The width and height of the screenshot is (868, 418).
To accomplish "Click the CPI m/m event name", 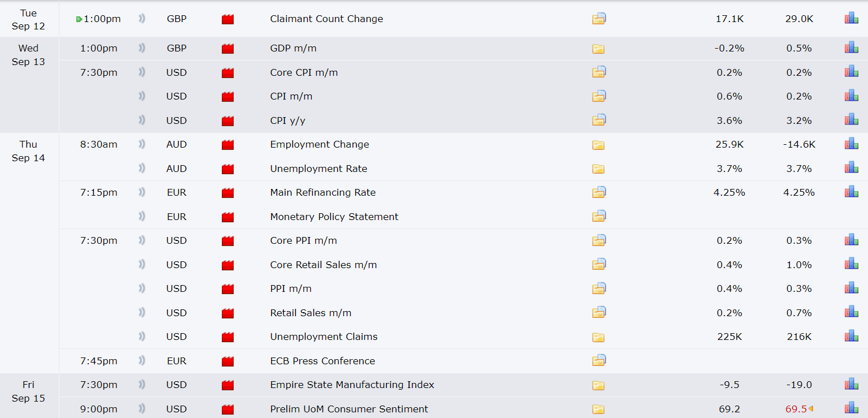I will [x=291, y=96].
